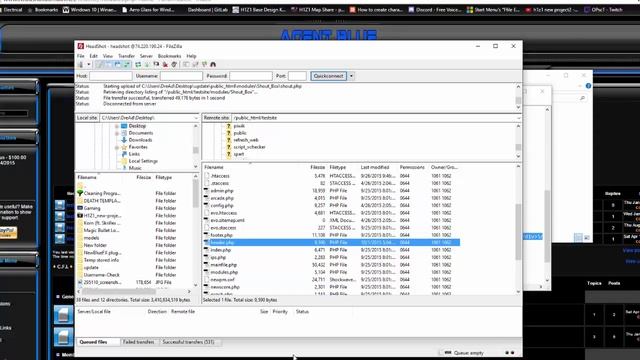Sort remote files by Last modified column

[375, 167]
